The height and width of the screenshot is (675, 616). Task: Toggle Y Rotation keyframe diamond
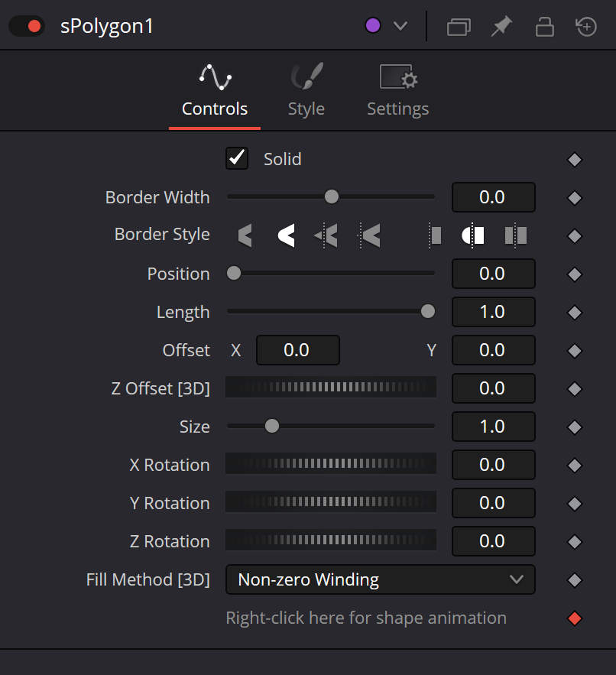[x=575, y=504]
